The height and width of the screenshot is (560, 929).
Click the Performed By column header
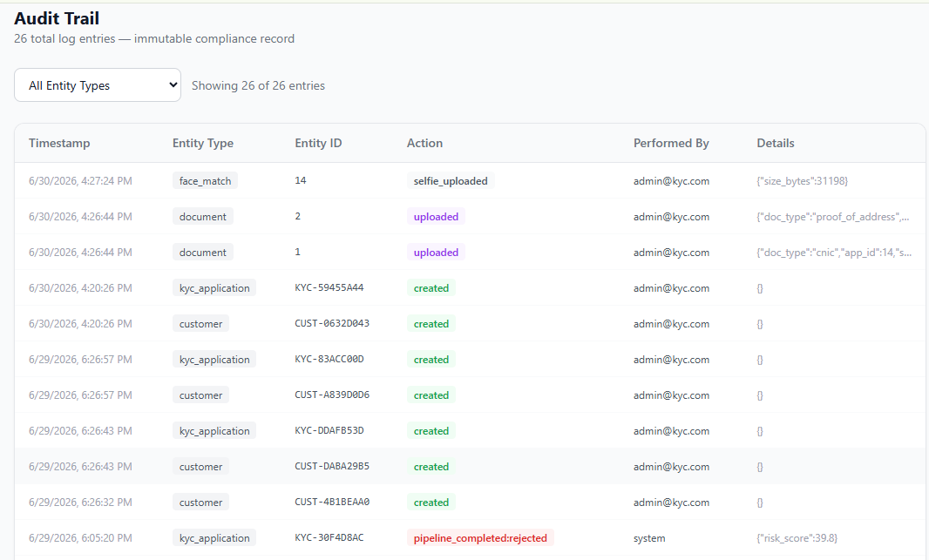[x=671, y=143]
